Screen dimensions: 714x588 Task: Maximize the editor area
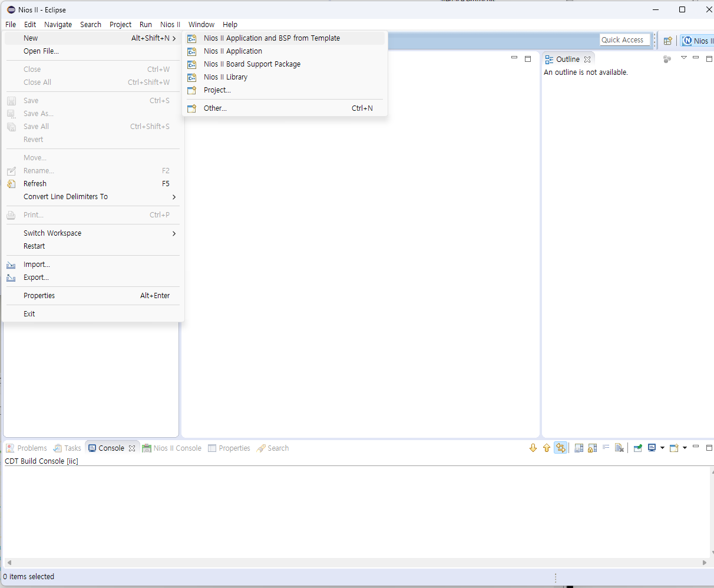[x=528, y=59]
